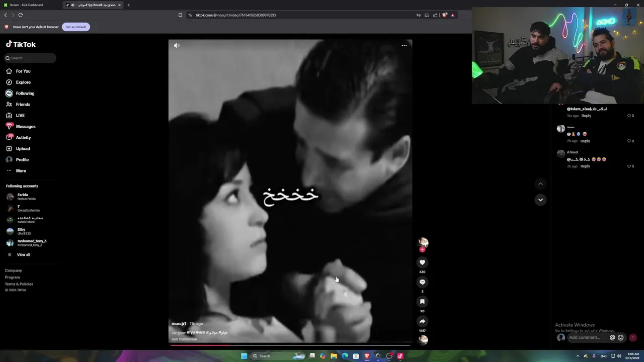Open the Following feed
The image size is (644, 362).
(x=20, y=93)
